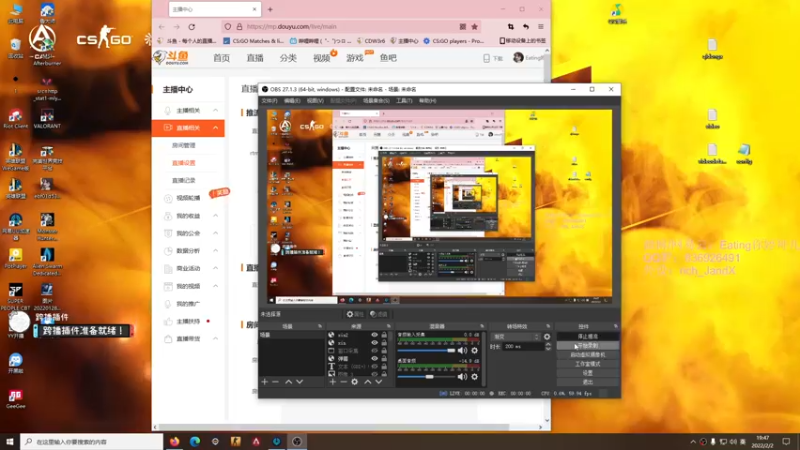800x450 pixels.
Task: Open the OBS 视图(V) menu
Action: click(315, 101)
